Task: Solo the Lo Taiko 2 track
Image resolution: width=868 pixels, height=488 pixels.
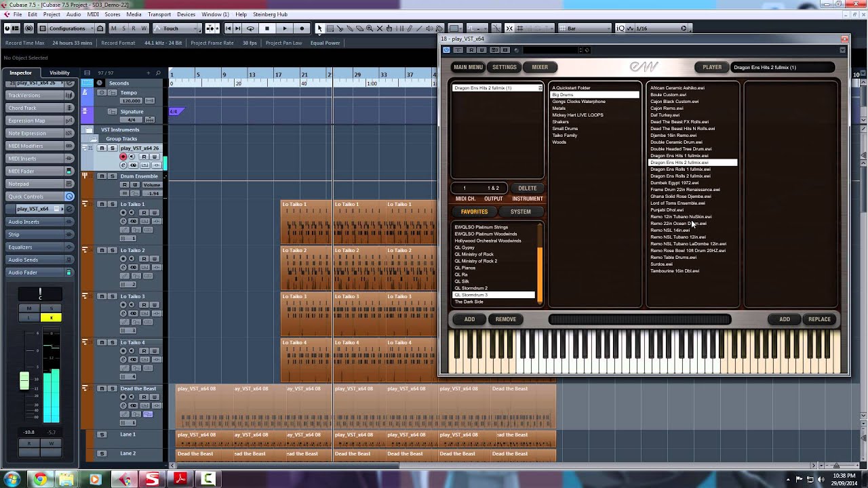Action: pos(113,250)
